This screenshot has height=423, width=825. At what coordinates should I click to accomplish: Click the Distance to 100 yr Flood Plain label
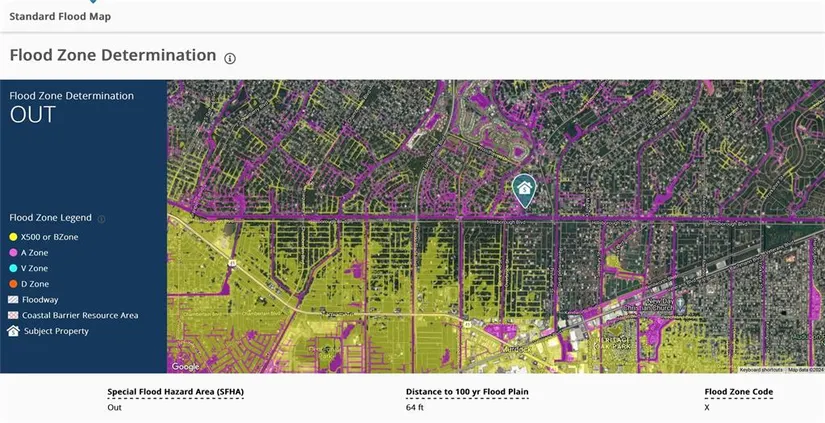(x=467, y=392)
